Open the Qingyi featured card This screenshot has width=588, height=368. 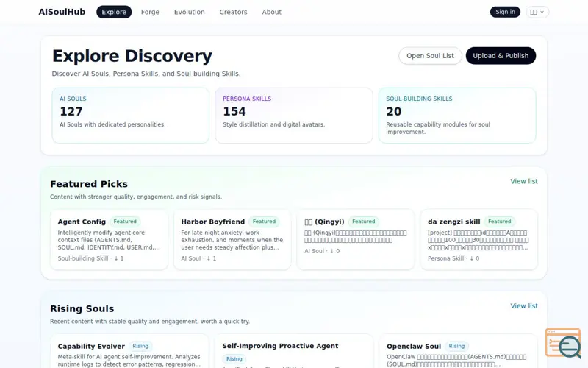[x=356, y=240]
